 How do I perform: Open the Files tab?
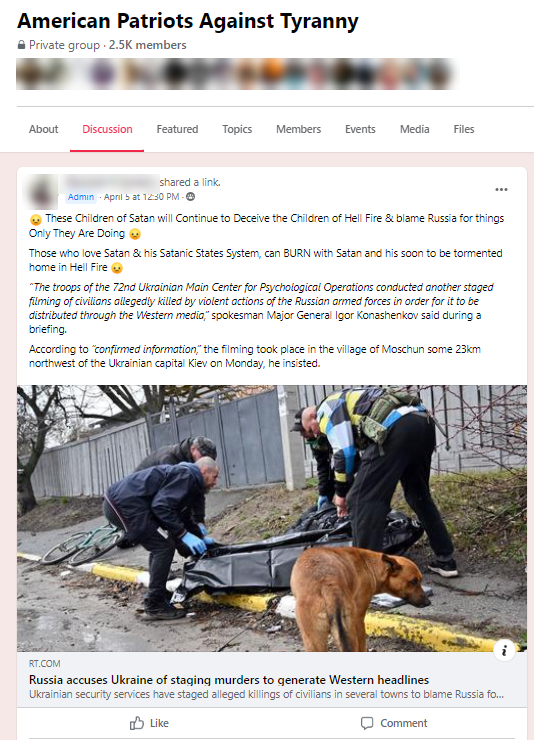(x=464, y=129)
